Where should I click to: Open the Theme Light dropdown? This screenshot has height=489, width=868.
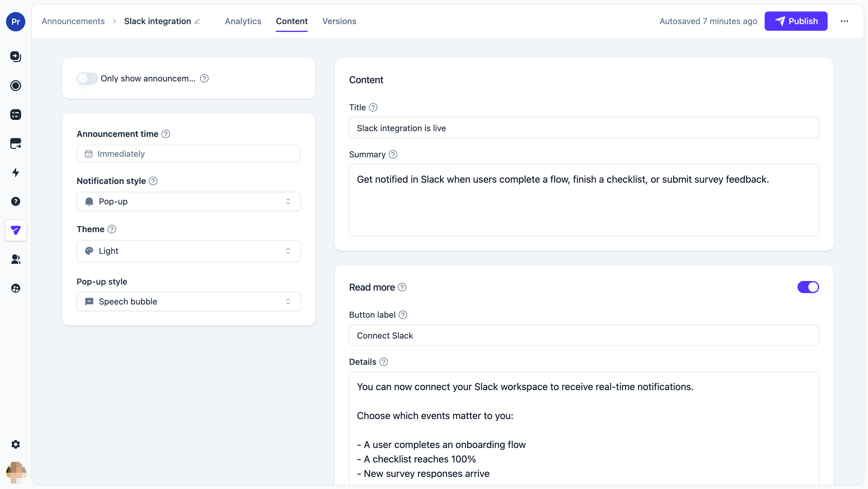tap(189, 251)
